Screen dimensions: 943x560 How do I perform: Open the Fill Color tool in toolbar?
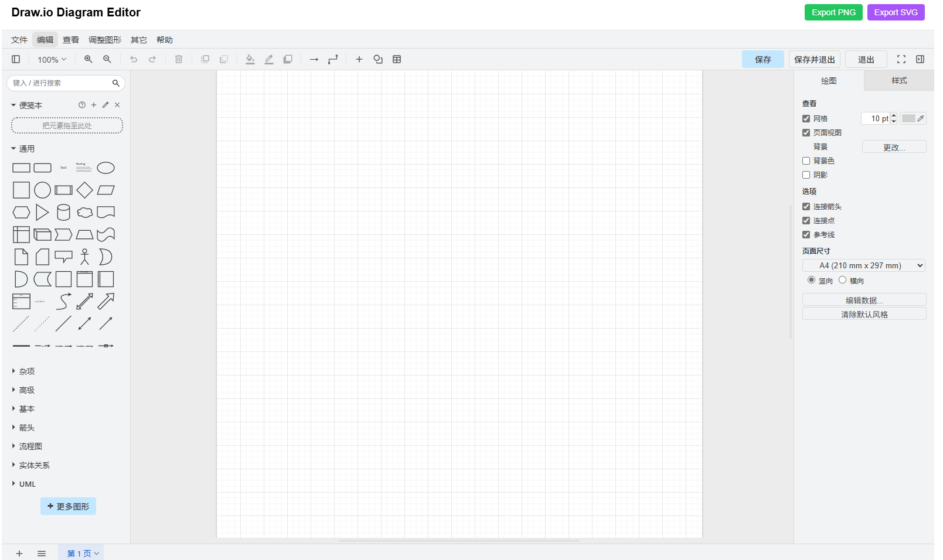tap(250, 59)
